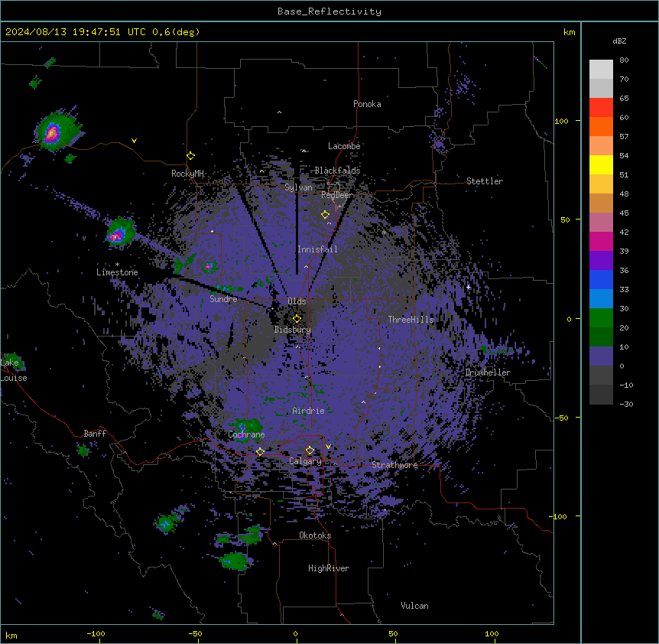
Task: Select the 54 dBZ yellow legend swatch
Action: (x=601, y=164)
